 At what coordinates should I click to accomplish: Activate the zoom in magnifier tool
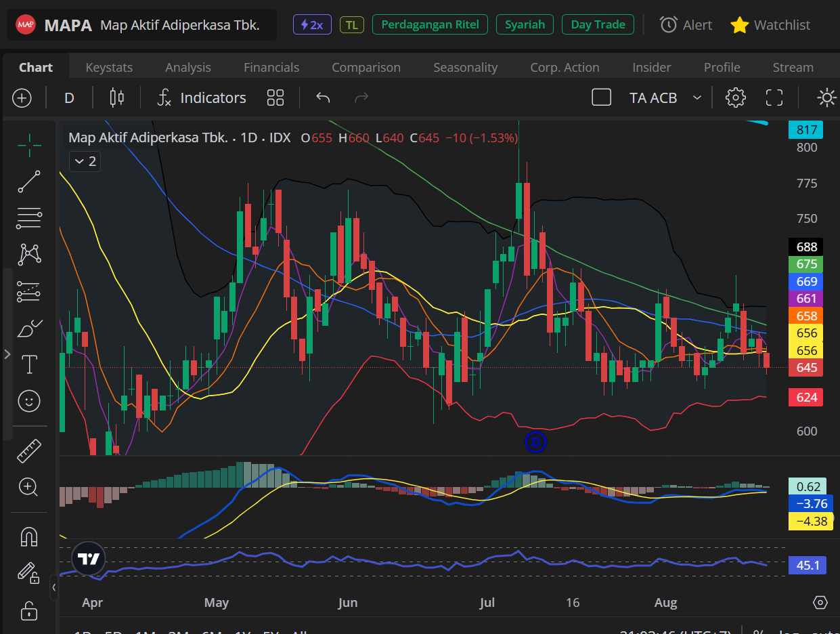tap(28, 486)
